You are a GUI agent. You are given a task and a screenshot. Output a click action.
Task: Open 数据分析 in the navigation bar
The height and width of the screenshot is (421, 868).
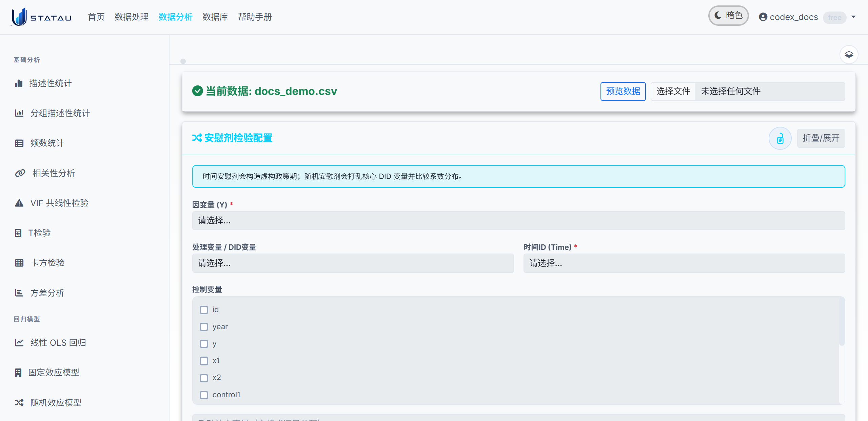coord(176,17)
